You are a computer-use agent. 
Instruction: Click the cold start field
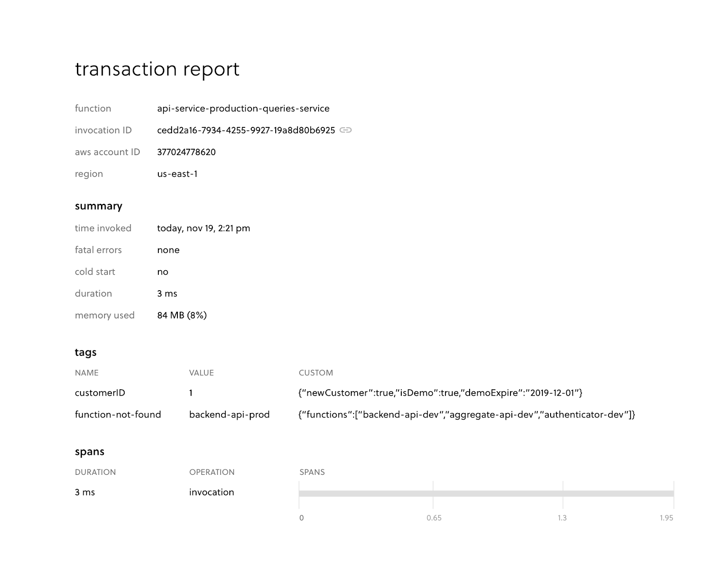(95, 272)
